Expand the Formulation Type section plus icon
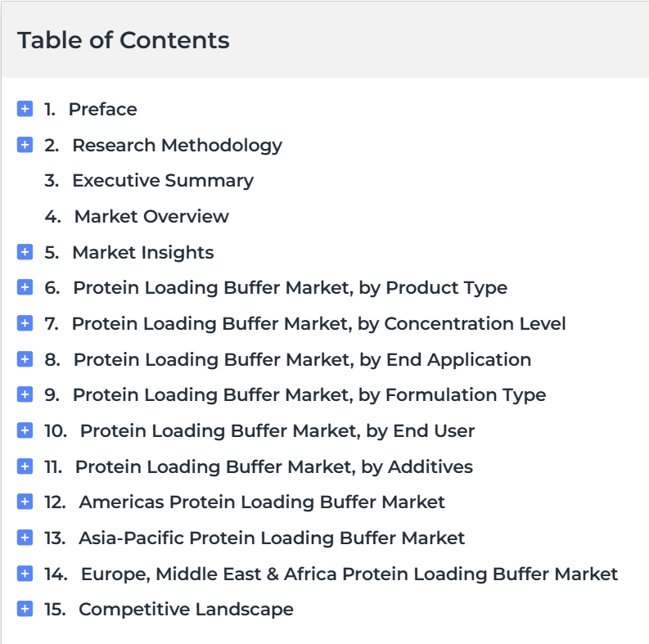Viewport: 649px width, 644px height. coord(25,394)
